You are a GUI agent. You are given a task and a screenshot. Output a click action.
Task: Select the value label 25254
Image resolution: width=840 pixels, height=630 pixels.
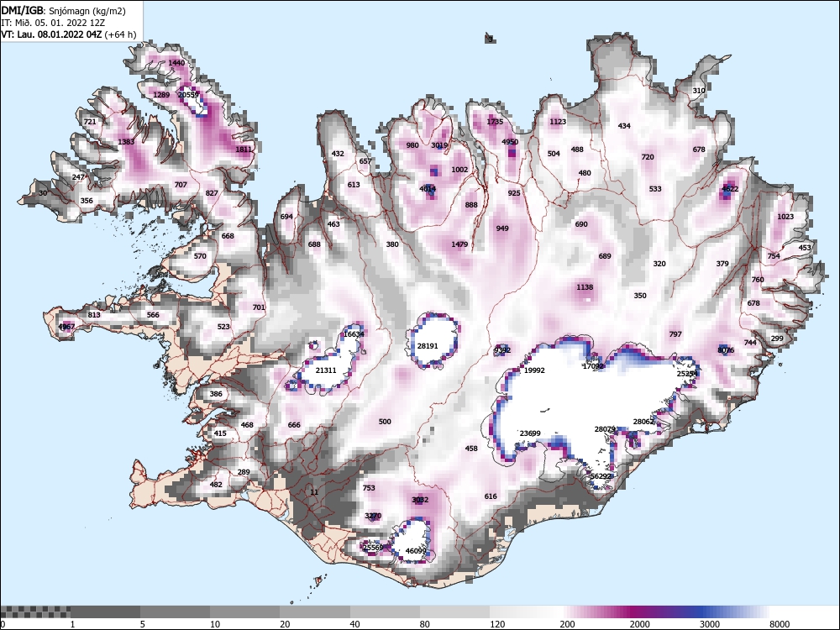click(x=687, y=374)
